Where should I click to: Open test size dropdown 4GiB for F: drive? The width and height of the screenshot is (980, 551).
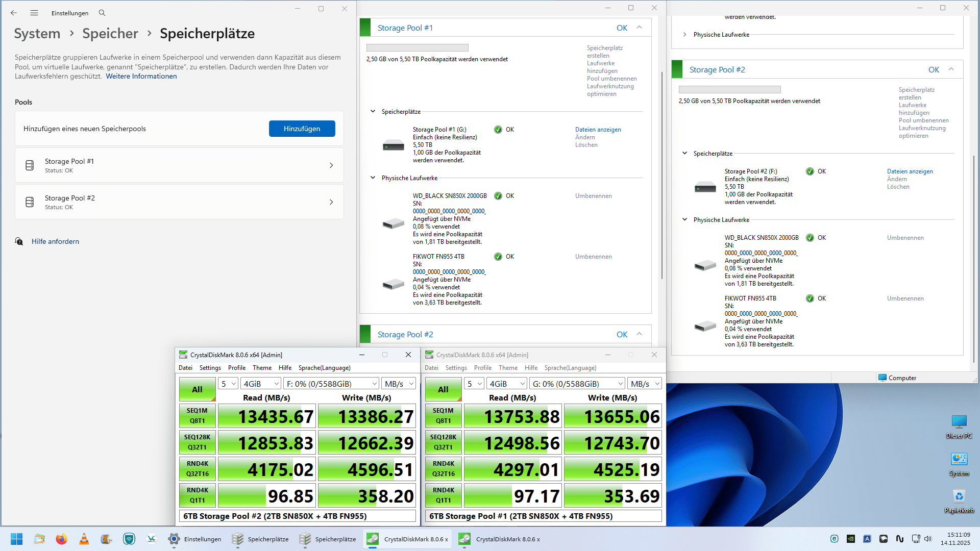[261, 384]
